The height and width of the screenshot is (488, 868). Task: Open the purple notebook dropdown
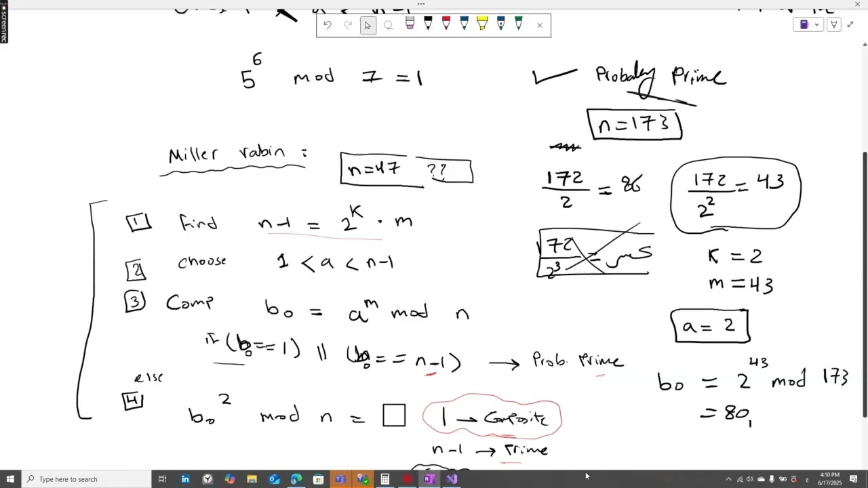(810, 24)
